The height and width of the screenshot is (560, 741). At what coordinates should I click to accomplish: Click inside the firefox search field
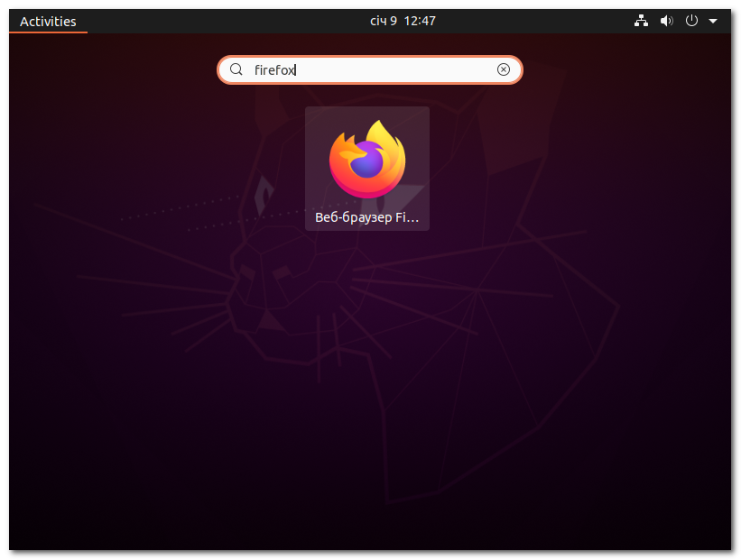point(361,69)
